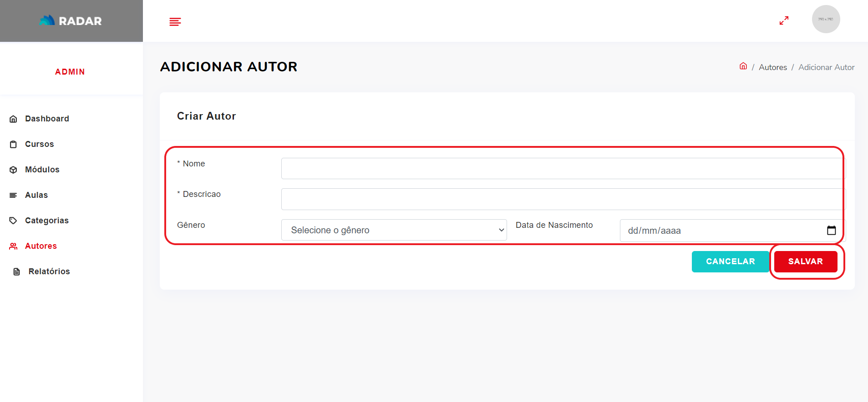Expand the Selecione o gênero dropdown

(394, 230)
